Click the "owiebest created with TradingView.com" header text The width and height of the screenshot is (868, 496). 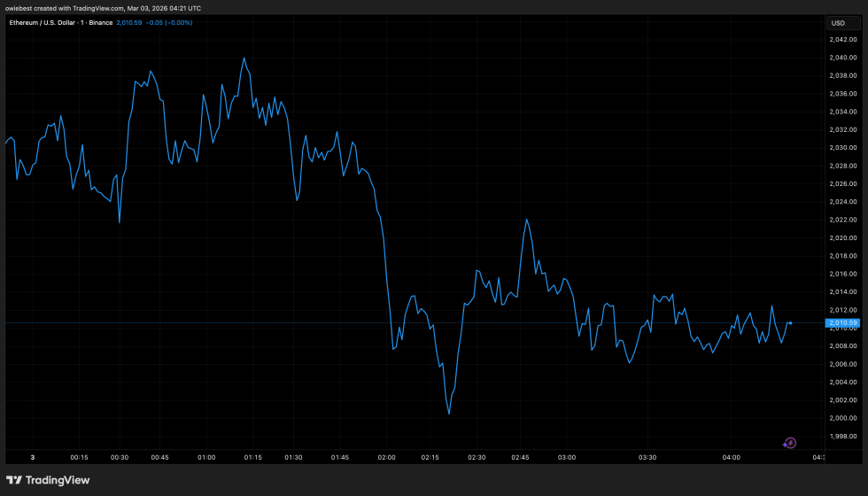point(102,7)
